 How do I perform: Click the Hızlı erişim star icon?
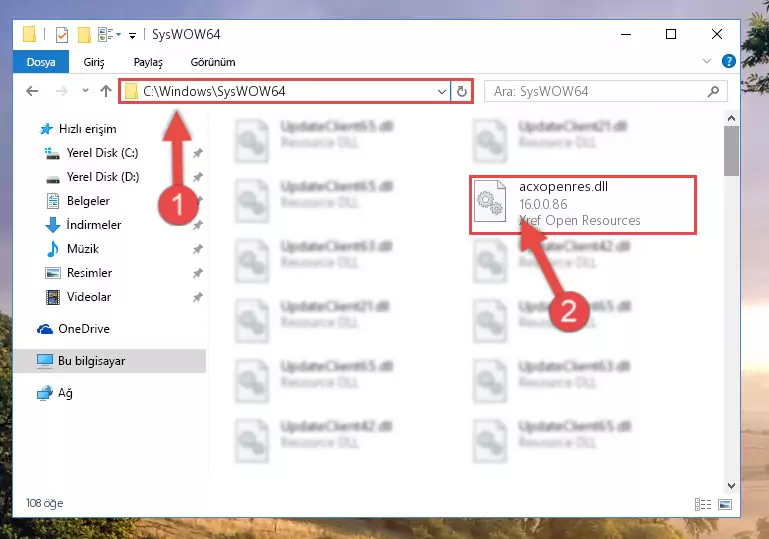(x=46, y=129)
